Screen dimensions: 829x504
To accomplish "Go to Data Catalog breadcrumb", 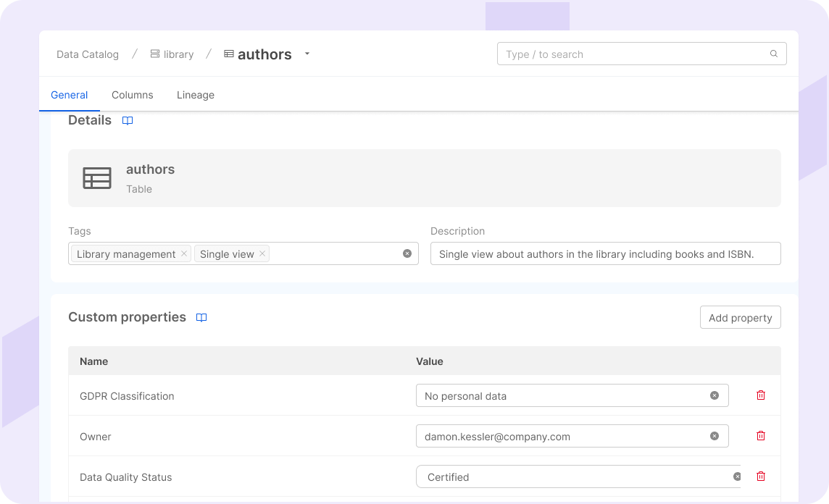I will [88, 54].
